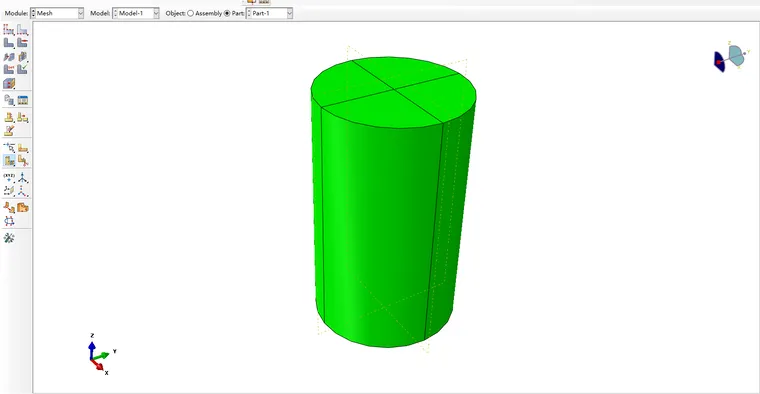The width and height of the screenshot is (760, 394).
Task: Open the Module dropdown showing Mesh
Action: [57, 14]
